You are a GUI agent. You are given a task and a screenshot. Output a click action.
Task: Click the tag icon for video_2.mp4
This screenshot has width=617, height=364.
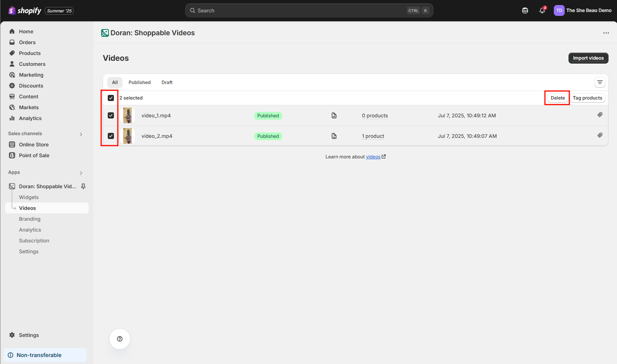(600, 135)
